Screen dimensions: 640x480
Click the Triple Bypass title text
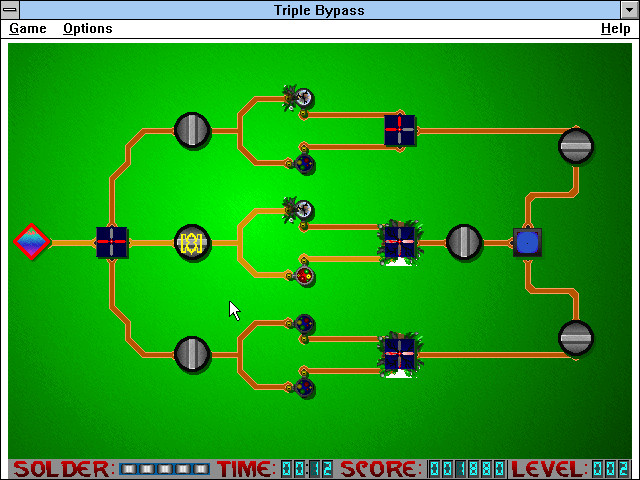click(x=319, y=10)
